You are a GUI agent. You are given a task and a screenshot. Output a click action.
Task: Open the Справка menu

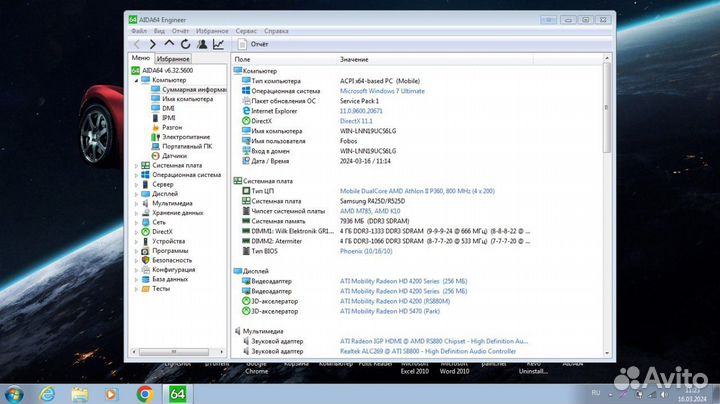[276, 31]
